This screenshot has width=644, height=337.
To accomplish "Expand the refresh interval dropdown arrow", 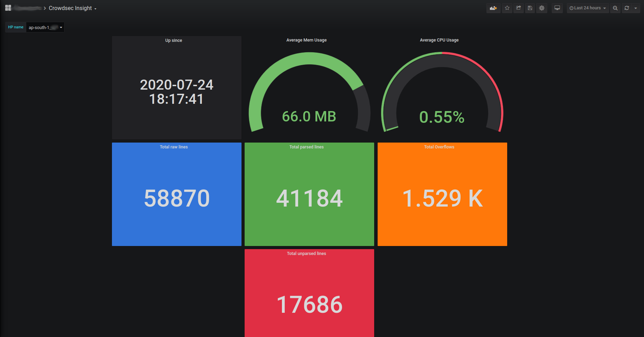I will coord(636,8).
